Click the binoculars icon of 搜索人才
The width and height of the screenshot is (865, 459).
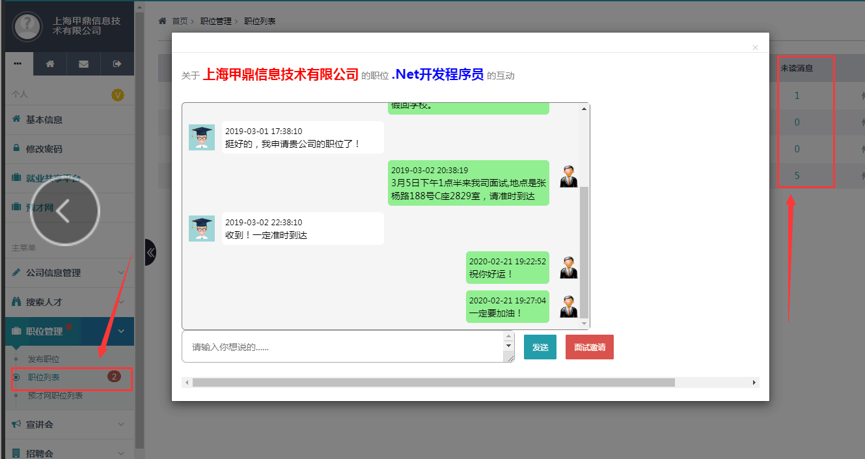(16, 301)
